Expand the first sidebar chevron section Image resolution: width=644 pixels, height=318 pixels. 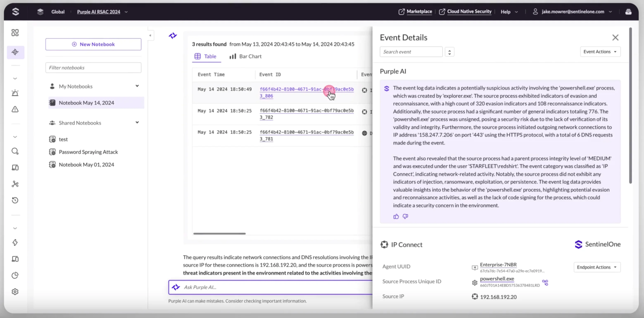coord(15,79)
